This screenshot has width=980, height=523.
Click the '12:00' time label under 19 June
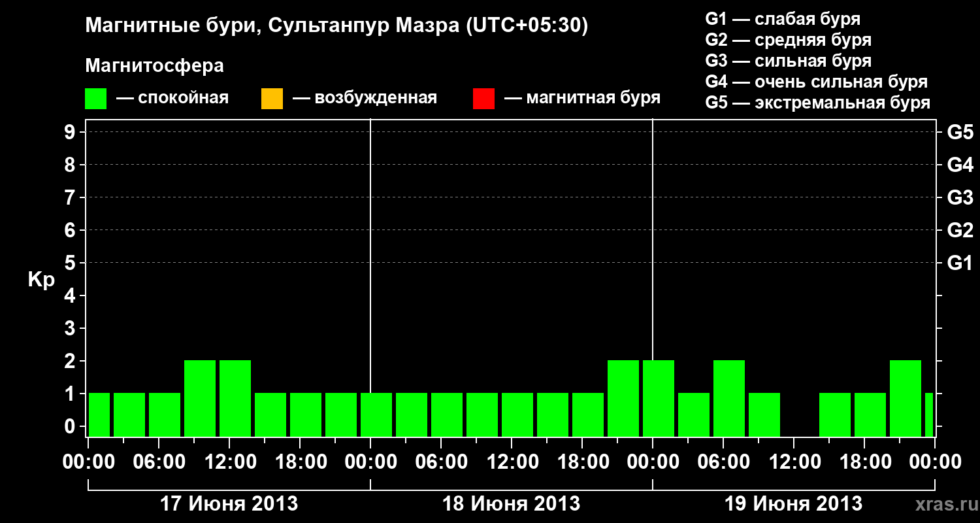(794, 462)
